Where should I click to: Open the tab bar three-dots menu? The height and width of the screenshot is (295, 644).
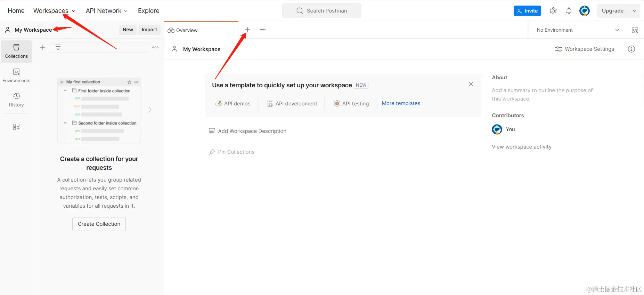(x=263, y=30)
